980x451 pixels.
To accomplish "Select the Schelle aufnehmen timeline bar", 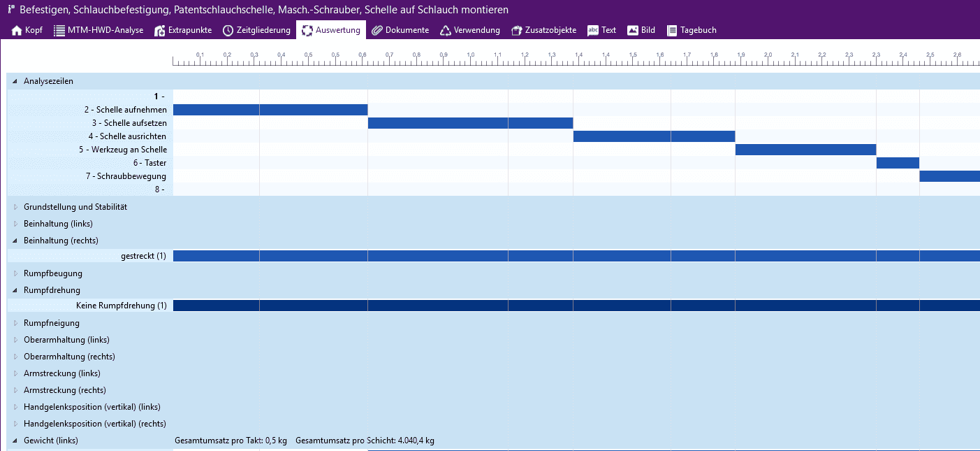I will [x=270, y=110].
